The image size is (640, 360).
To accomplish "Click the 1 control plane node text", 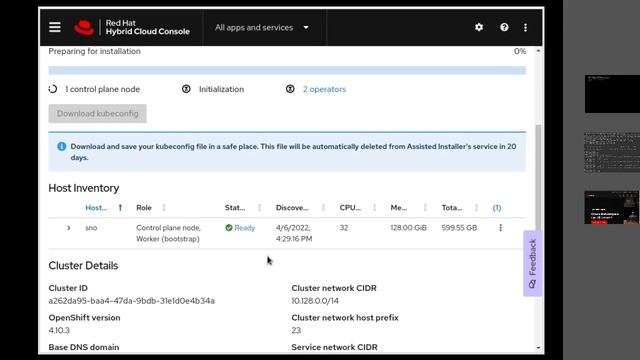I will pyautogui.click(x=102, y=89).
